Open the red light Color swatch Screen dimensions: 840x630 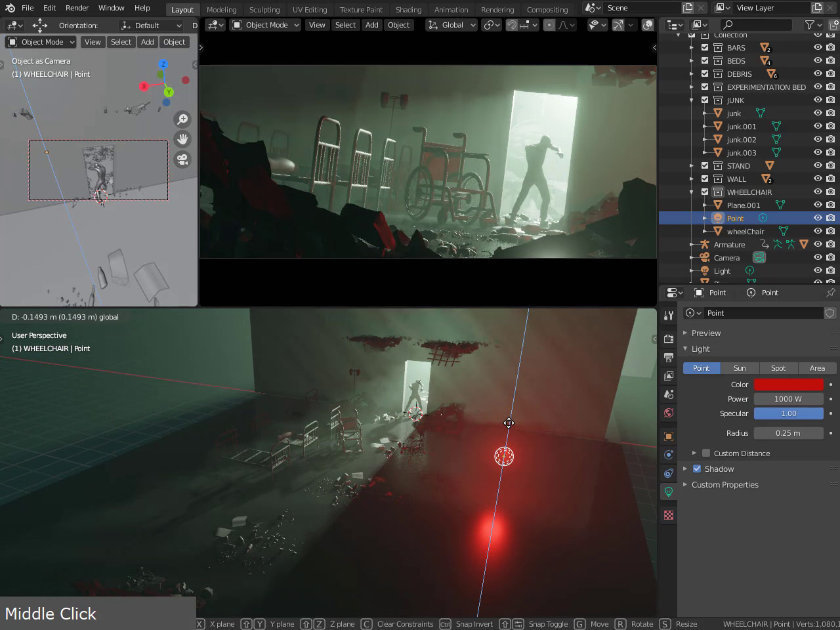point(788,385)
